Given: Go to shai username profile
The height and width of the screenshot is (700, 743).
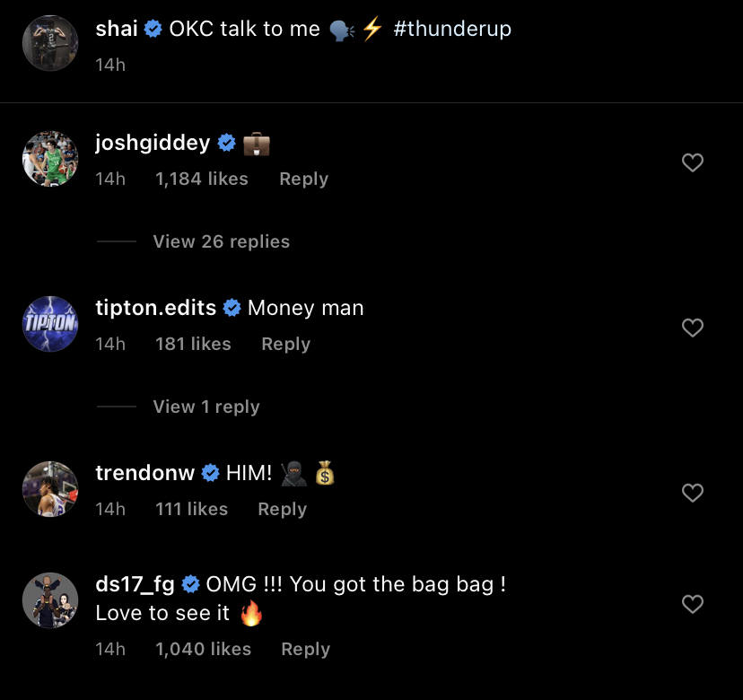Looking at the screenshot, I should coord(117,29).
